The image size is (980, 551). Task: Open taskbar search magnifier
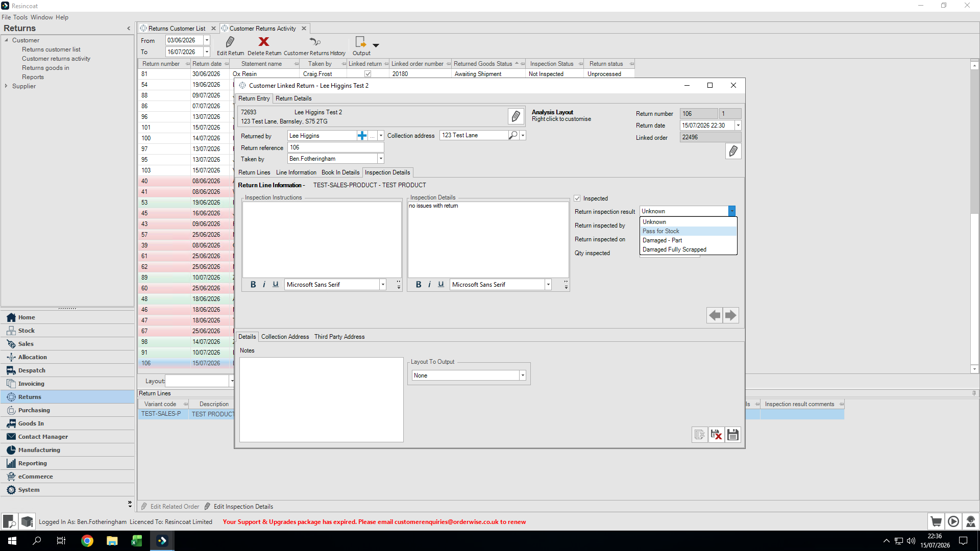pyautogui.click(x=37, y=541)
